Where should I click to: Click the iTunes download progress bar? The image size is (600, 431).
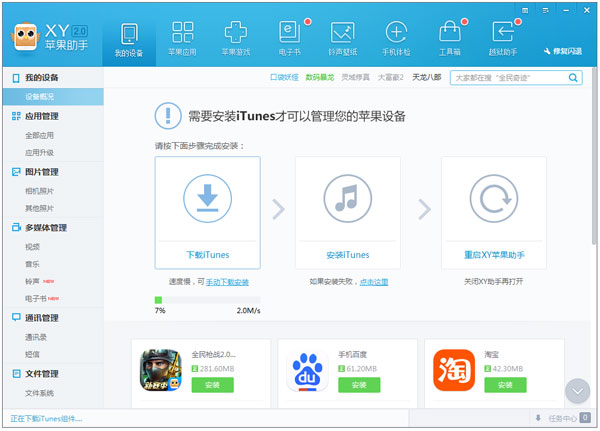coord(208,300)
